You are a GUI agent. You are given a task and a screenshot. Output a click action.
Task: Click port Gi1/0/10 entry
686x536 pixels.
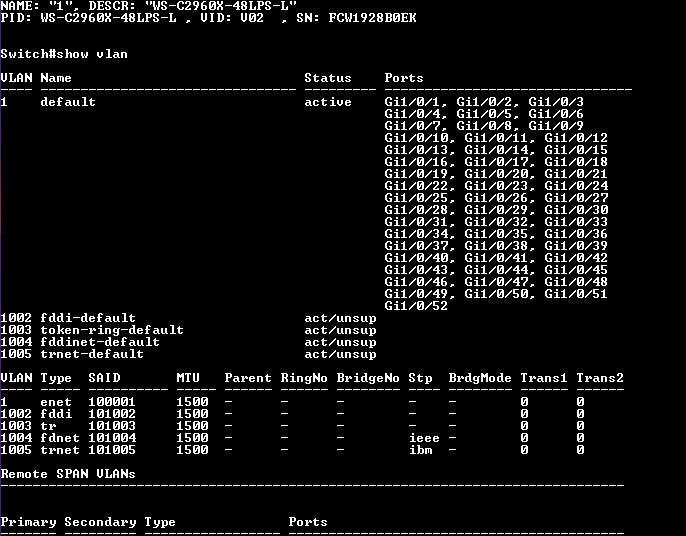tap(416, 138)
